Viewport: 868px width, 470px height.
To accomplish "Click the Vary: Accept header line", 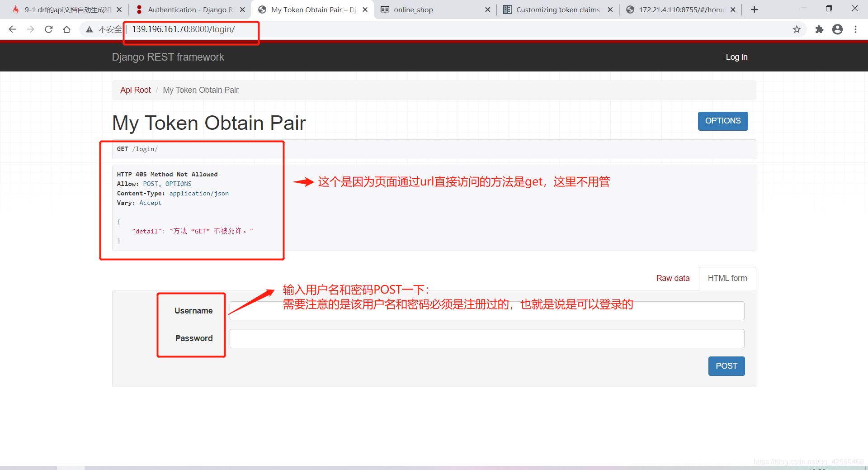I will 139,203.
